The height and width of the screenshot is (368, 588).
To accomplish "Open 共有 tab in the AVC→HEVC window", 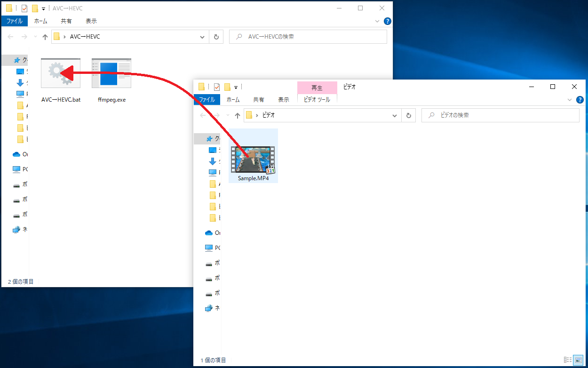I will click(66, 21).
